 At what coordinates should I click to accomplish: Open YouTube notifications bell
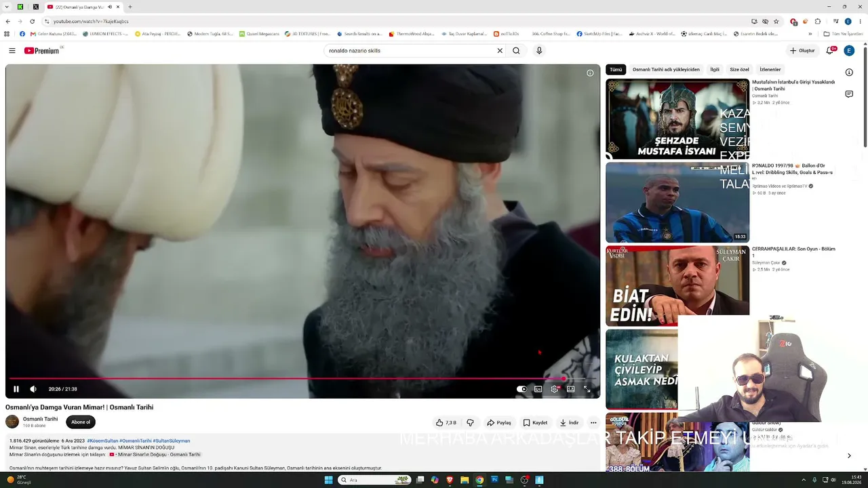click(x=829, y=51)
